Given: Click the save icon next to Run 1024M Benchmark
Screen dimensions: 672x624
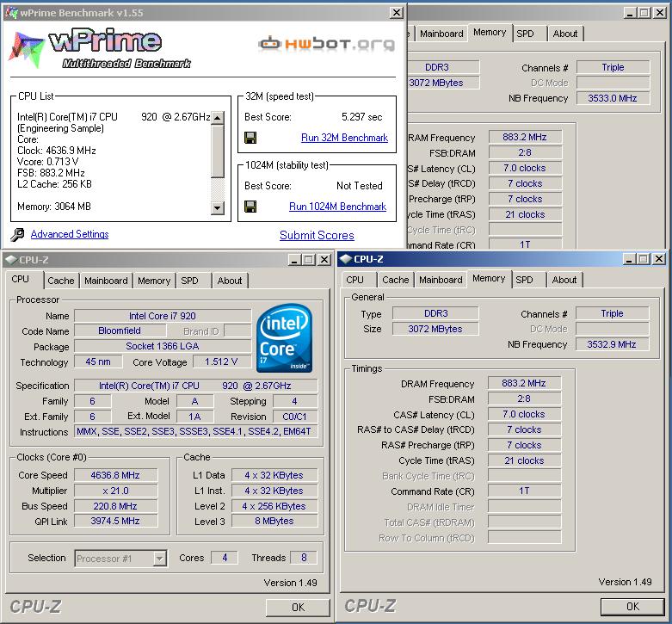Looking at the screenshot, I should point(250,207).
